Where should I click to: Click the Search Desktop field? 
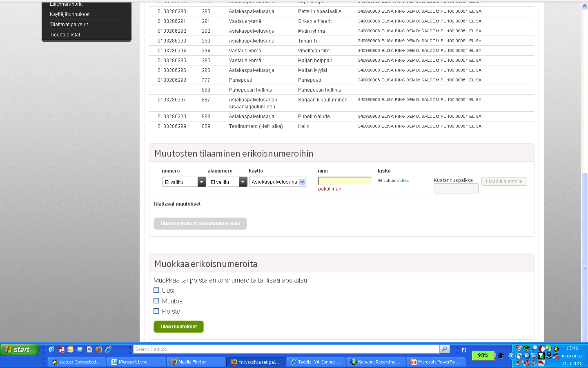tap(287, 349)
